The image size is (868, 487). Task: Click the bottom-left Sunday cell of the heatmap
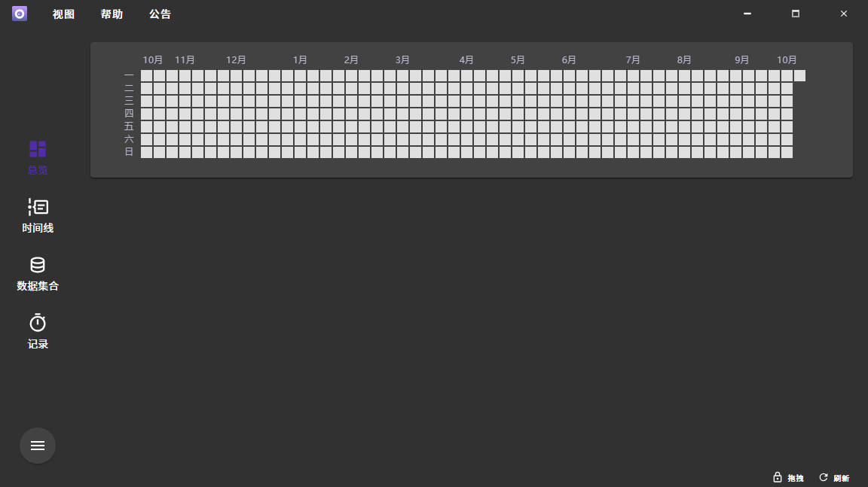coord(146,152)
